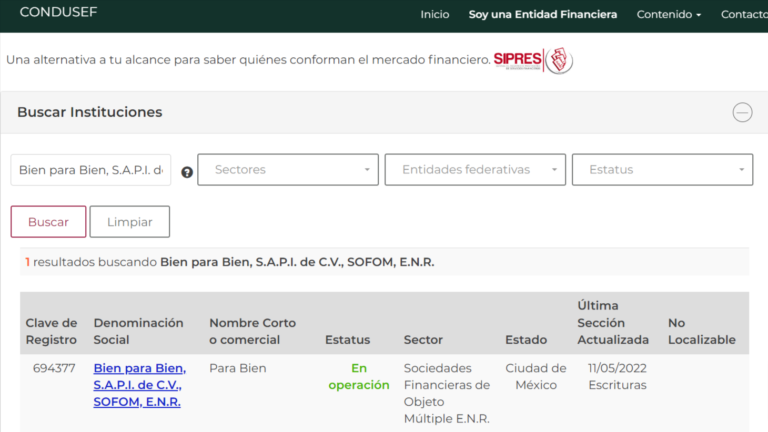
Task: Select Soy una Entidad Financiera menu item
Action: pos(543,15)
